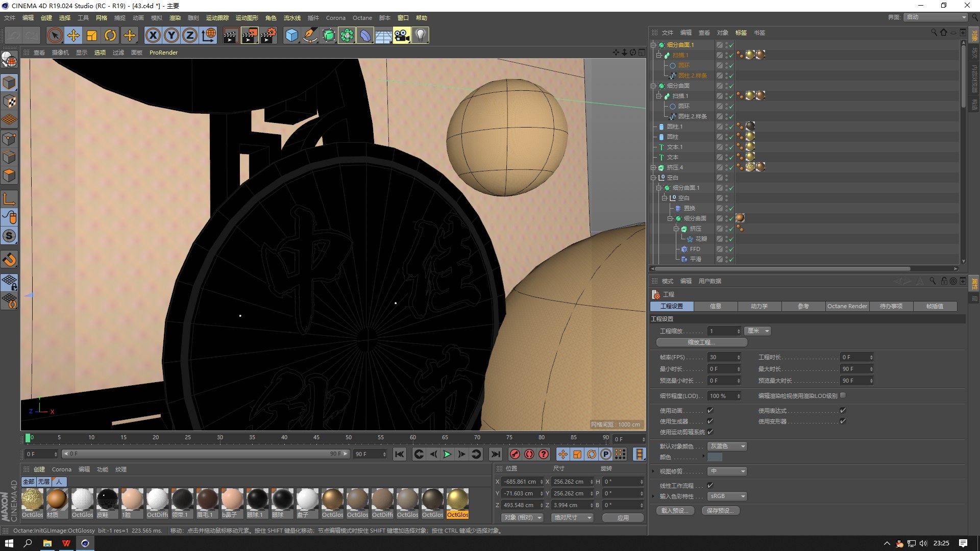Collapse the top 细分曲面.1 tree node
Screen dimensions: 980x551
pyautogui.click(x=653, y=45)
